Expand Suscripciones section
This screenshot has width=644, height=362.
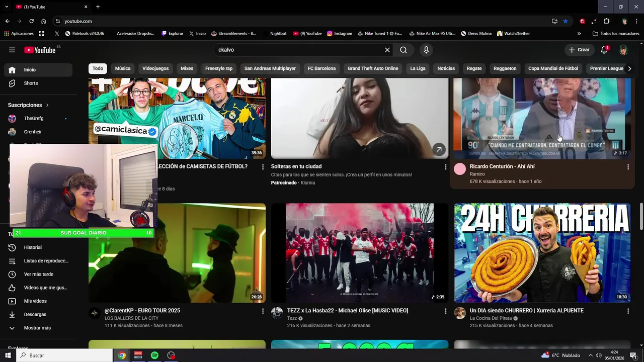28,105
